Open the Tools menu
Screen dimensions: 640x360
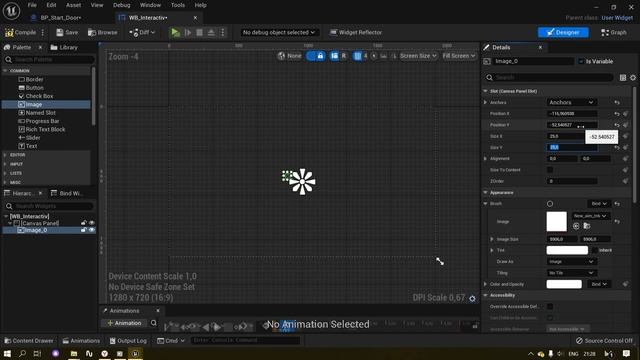click(x=178, y=5)
